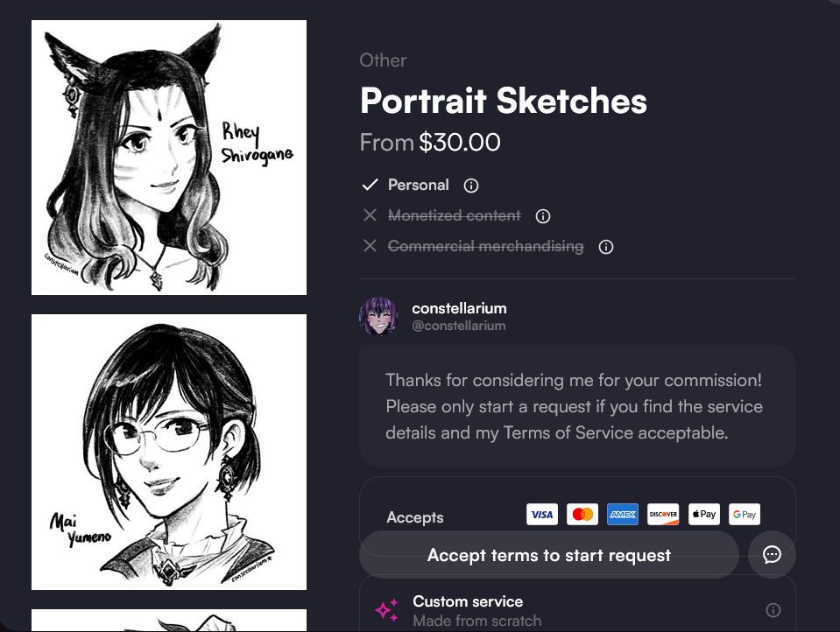Click info icon beside Commercial merchandising
The width and height of the screenshot is (840, 632).
pyautogui.click(x=605, y=247)
